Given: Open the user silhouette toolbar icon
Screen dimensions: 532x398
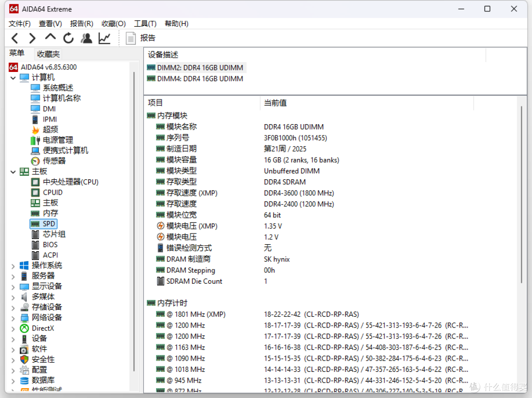Looking at the screenshot, I should (87, 38).
